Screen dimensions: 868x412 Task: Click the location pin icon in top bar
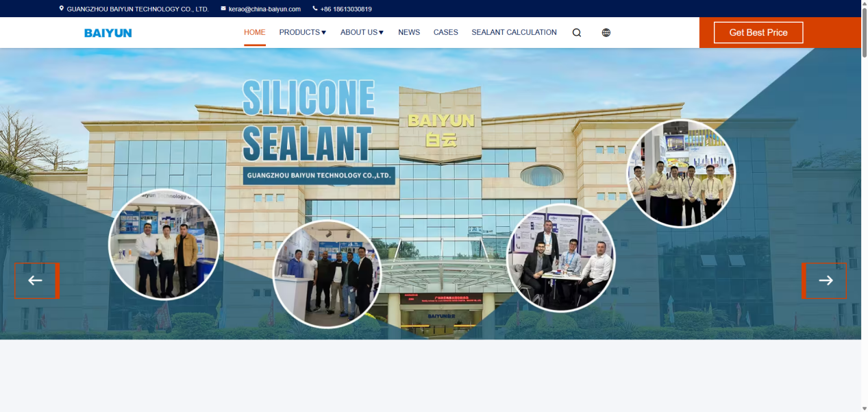point(62,9)
